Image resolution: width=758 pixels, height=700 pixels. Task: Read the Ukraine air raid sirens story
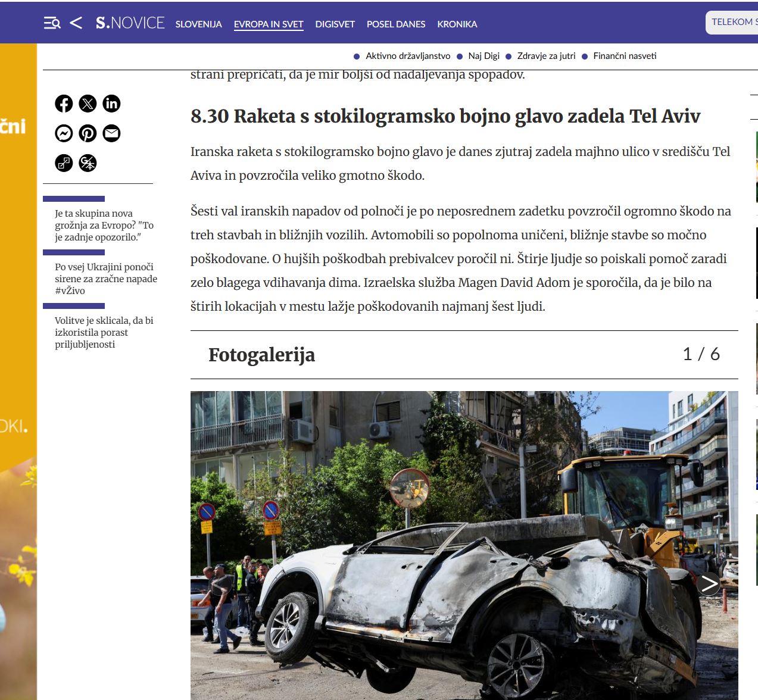(105, 279)
